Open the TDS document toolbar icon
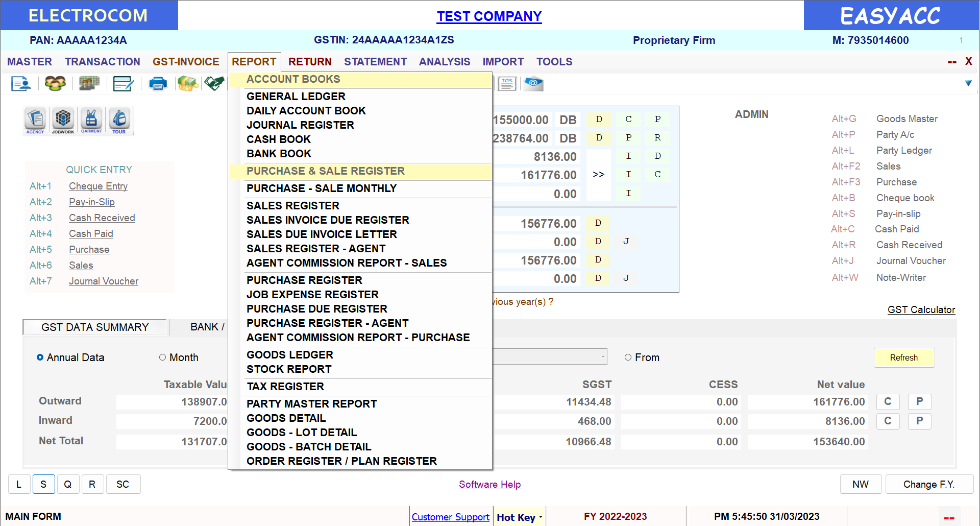 (x=507, y=83)
